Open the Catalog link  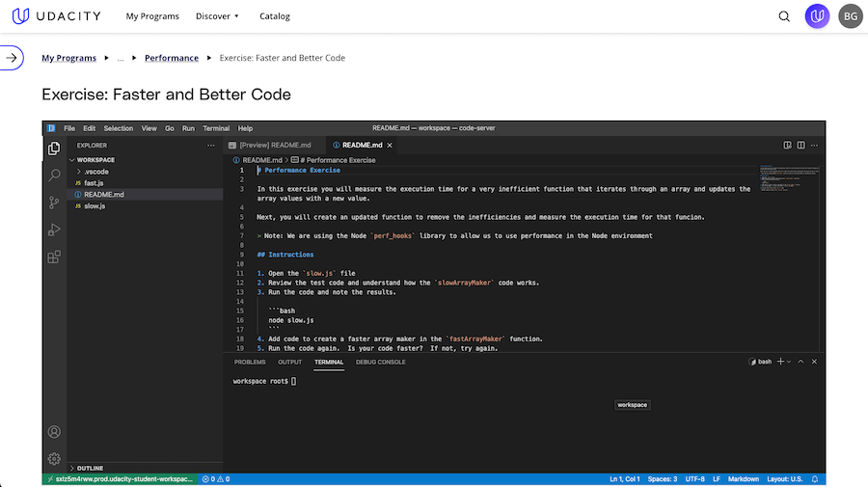[x=275, y=16]
